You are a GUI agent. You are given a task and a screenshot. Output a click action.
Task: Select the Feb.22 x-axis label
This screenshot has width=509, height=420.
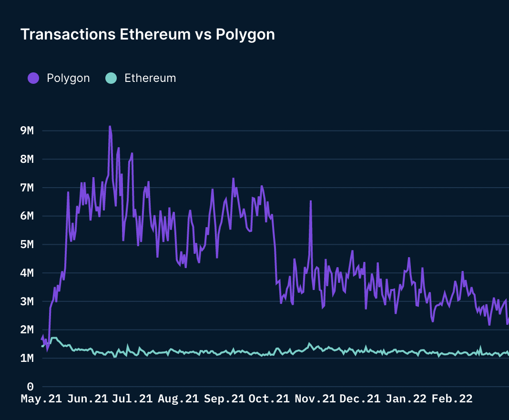(452, 399)
